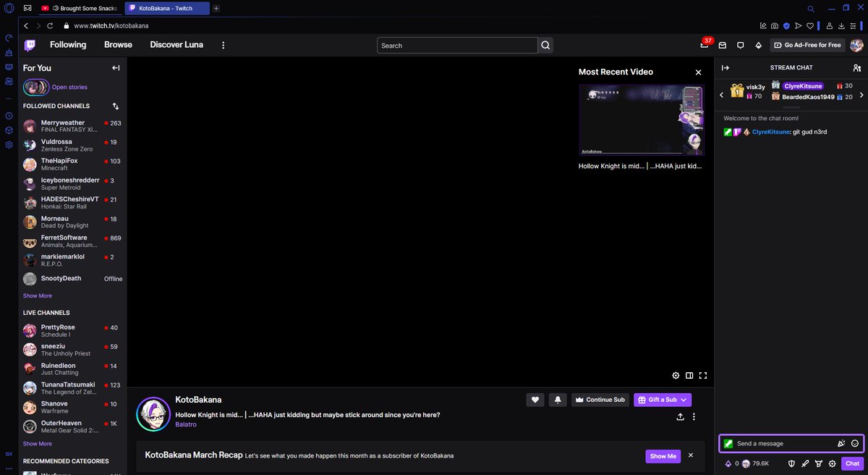Select the KotoBakana - Twitch browser tab

point(167,8)
